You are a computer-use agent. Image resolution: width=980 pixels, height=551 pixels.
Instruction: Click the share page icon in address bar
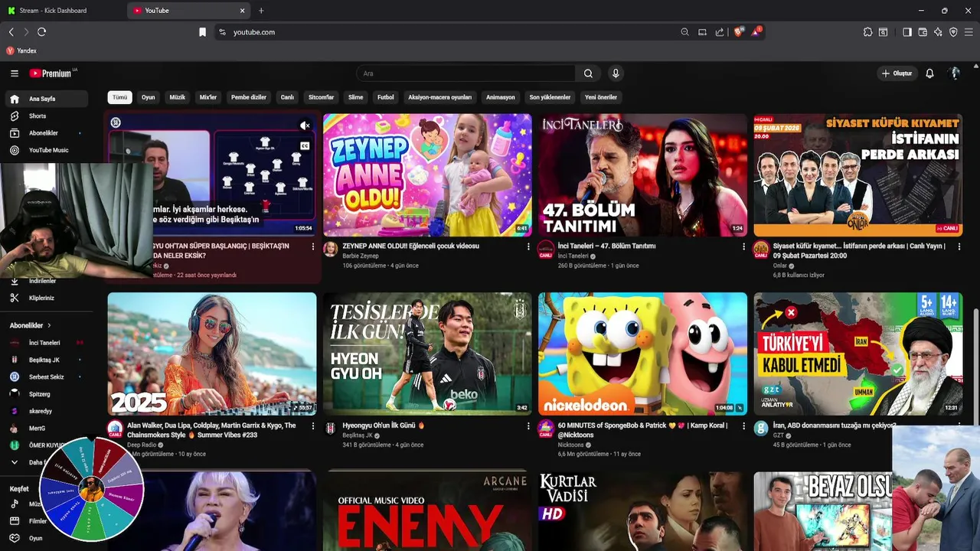pos(720,32)
